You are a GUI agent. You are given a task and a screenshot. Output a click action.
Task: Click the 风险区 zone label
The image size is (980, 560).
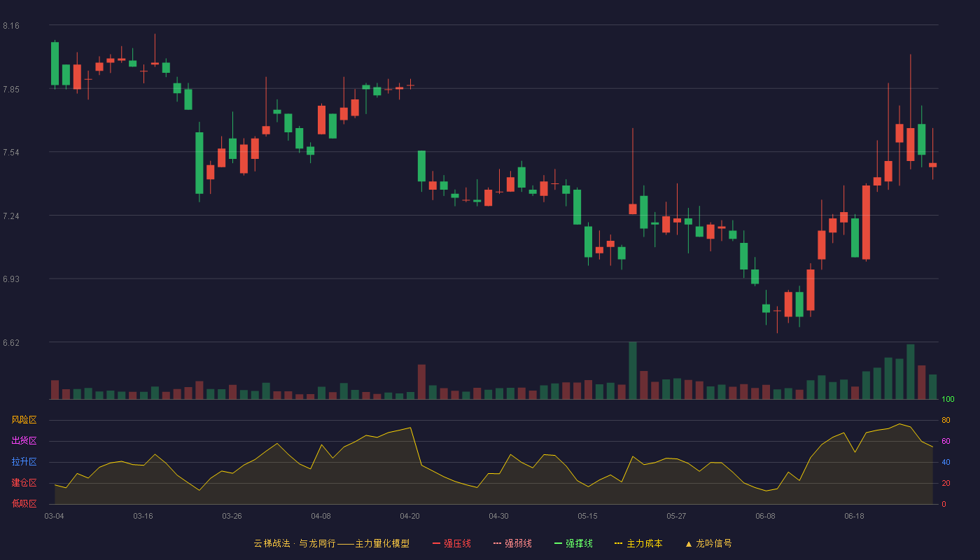[x=24, y=420]
